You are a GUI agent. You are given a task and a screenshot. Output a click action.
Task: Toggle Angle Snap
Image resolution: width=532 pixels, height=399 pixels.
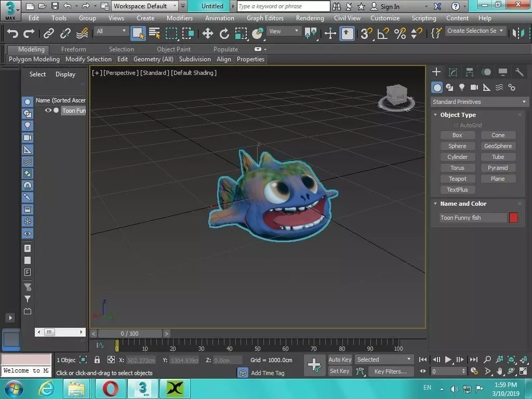click(x=383, y=33)
